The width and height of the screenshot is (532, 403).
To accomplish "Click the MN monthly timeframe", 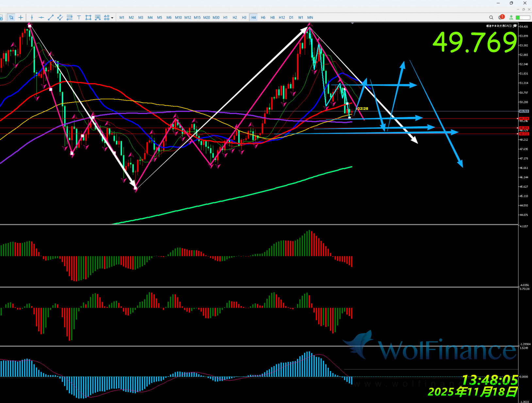I will tap(310, 18).
